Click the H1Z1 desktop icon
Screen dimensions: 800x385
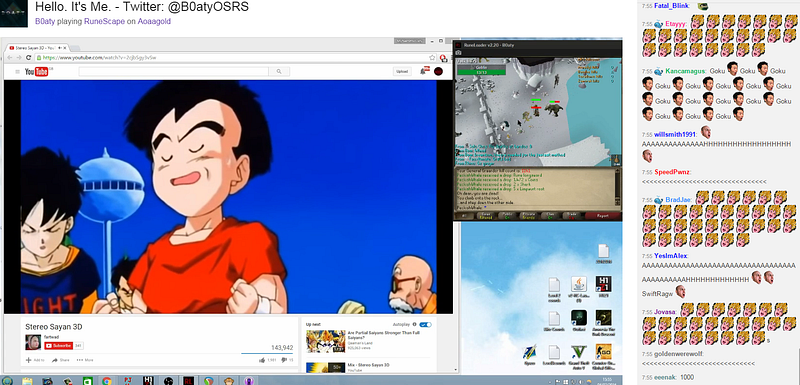pyautogui.click(x=604, y=287)
